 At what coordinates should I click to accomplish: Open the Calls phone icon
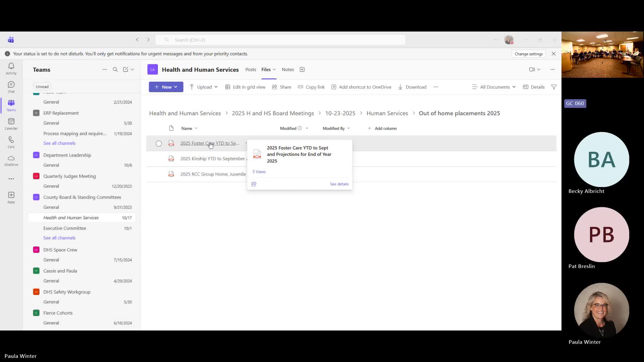click(11, 142)
